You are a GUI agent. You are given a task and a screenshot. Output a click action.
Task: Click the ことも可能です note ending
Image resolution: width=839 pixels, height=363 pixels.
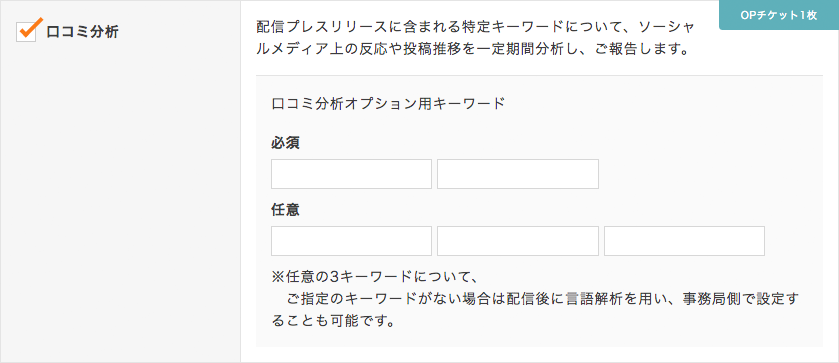coord(333,323)
